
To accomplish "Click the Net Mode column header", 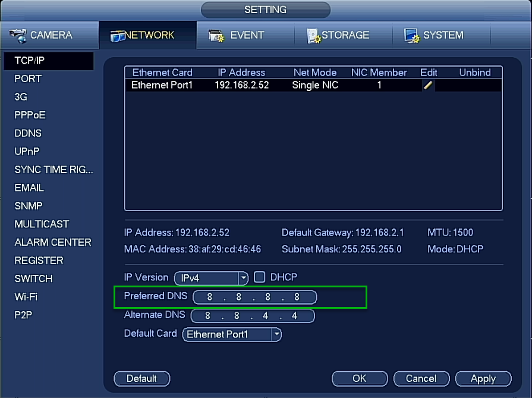I will pyautogui.click(x=315, y=73).
